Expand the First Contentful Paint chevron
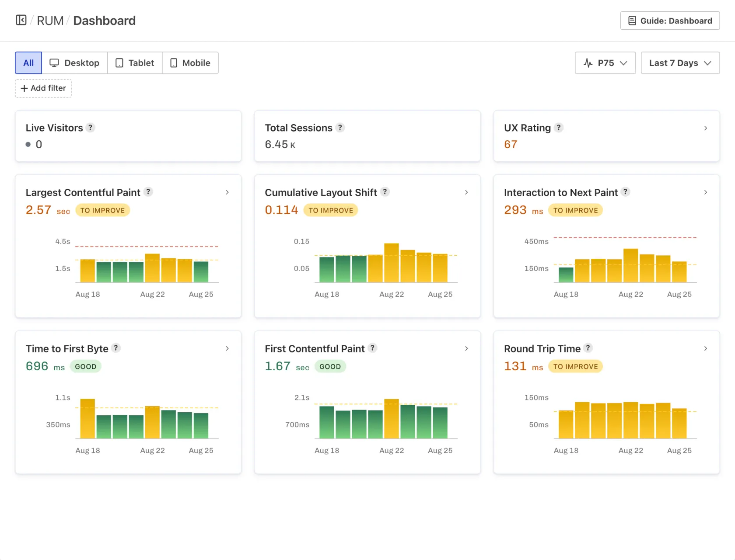The image size is (735, 560). (x=466, y=348)
